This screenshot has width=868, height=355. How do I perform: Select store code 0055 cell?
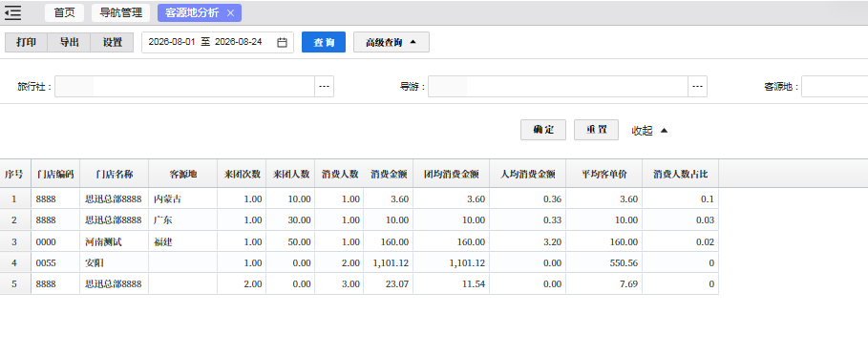pyautogui.click(x=55, y=262)
